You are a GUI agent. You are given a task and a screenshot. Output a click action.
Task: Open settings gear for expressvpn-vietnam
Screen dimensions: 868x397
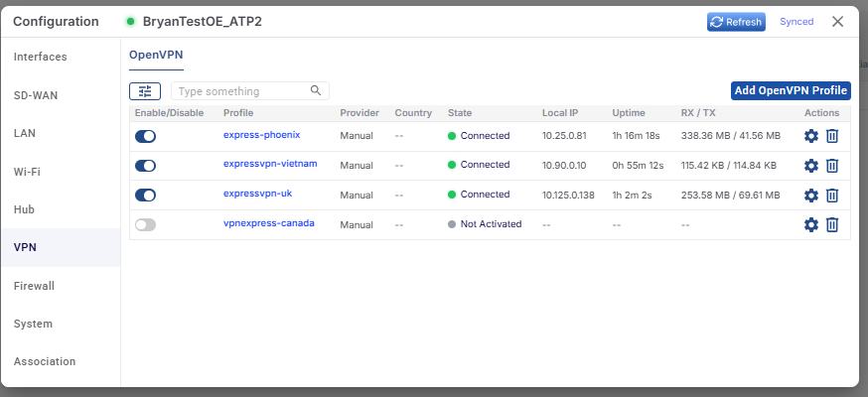811,166
